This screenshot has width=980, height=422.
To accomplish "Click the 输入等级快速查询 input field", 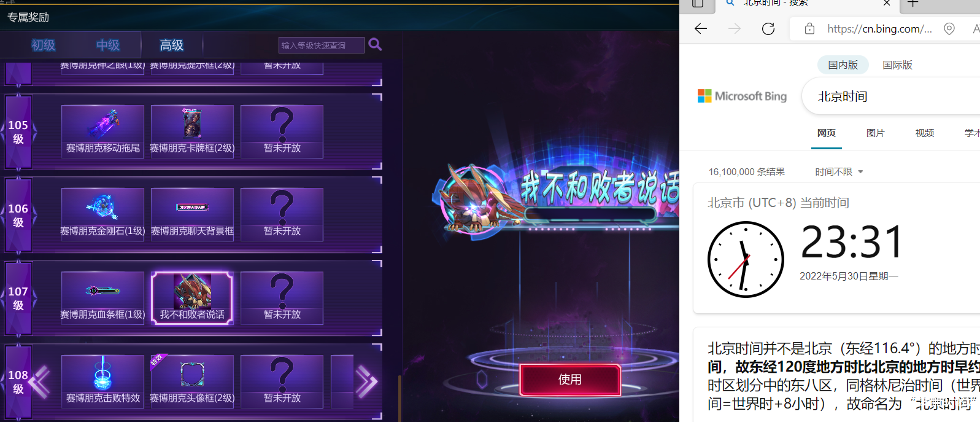I will tap(321, 45).
